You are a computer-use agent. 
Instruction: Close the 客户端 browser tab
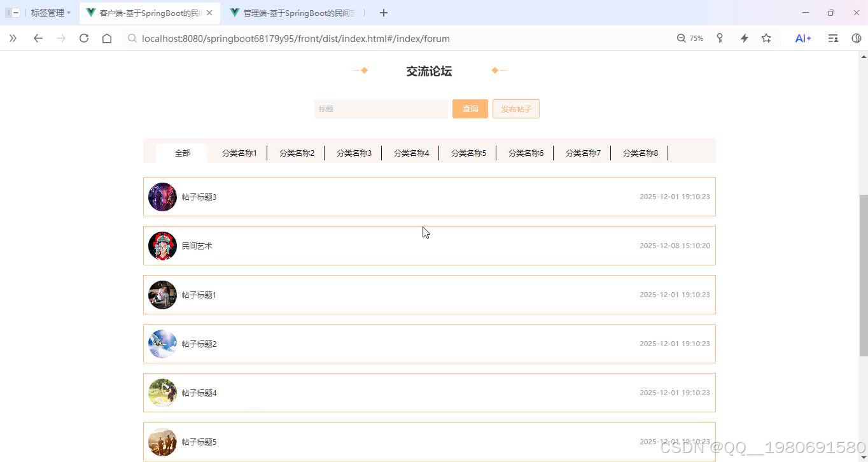pyautogui.click(x=209, y=13)
